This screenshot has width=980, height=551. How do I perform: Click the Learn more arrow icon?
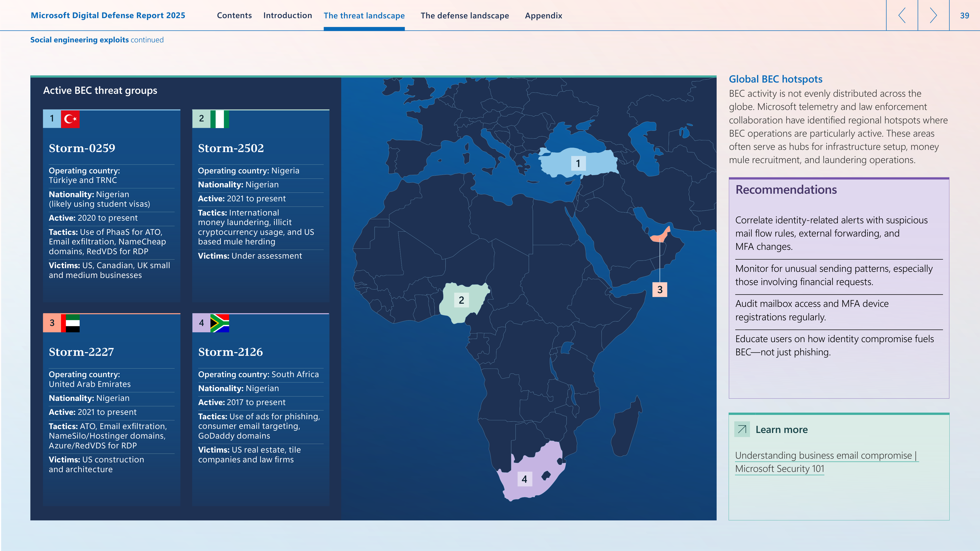tap(742, 429)
